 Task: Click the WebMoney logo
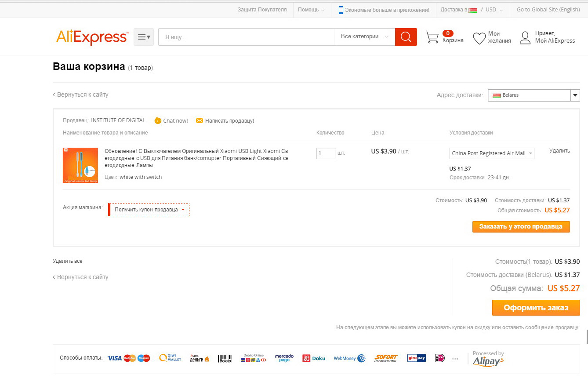350,358
